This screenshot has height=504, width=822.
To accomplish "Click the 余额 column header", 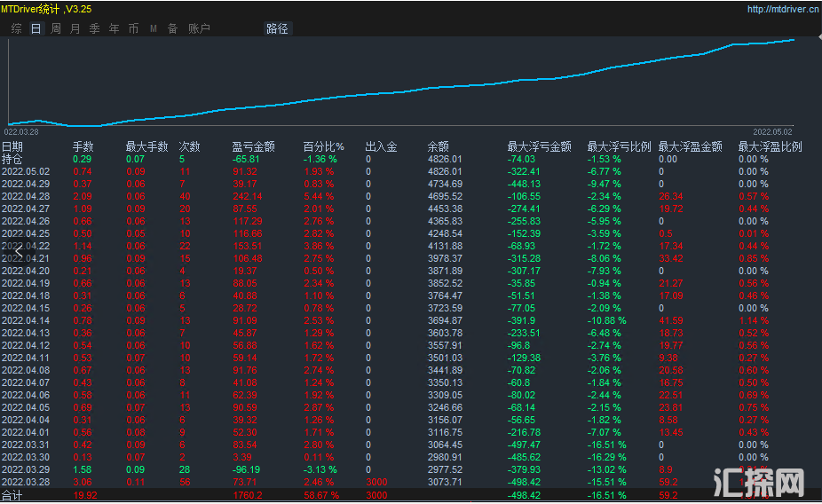I will tap(438, 146).
